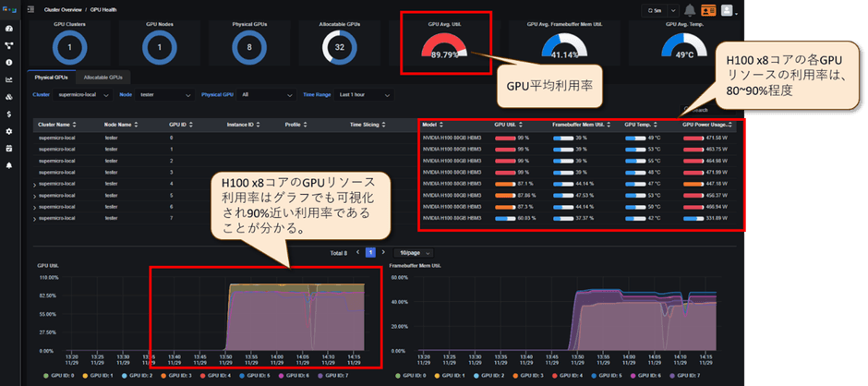
Task: Switch to the Physical GPUs tab
Action: 51,78
